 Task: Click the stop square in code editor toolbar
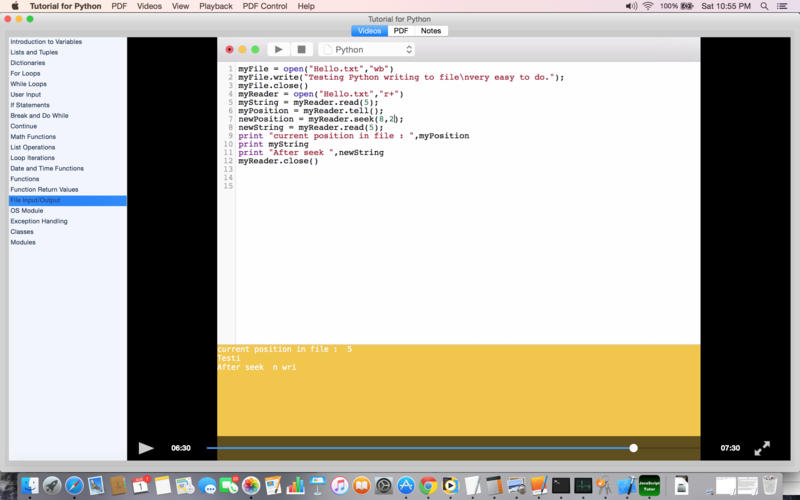302,49
